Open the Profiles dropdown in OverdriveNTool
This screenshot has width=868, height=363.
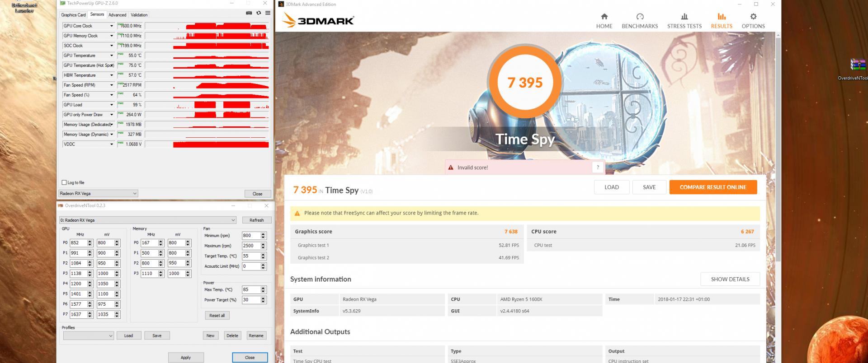[88, 335]
